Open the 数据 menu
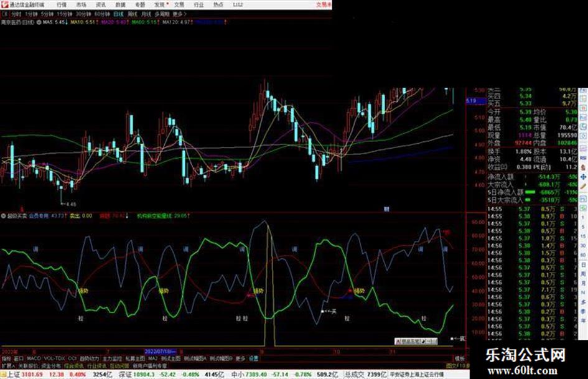 [x=120, y=5]
